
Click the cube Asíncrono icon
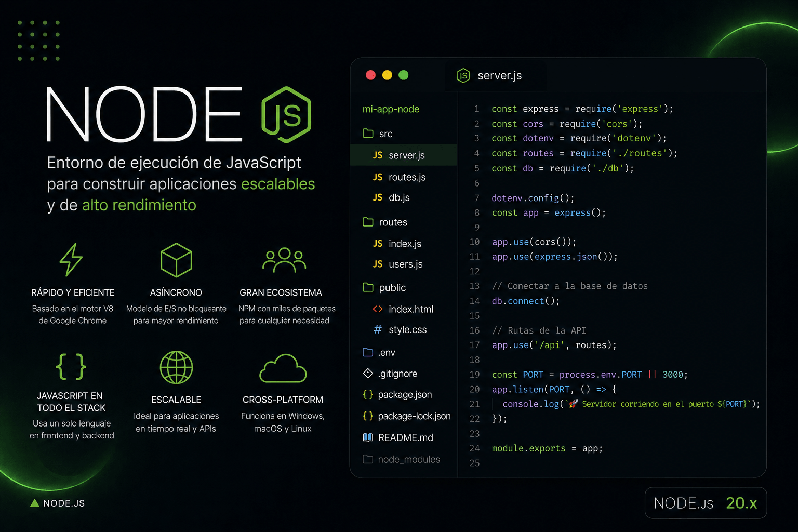point(176,260)
